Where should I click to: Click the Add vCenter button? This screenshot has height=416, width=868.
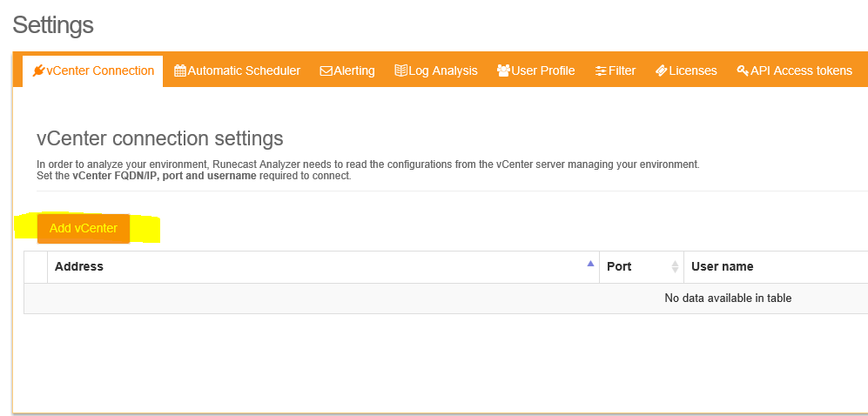coord(83,229)
